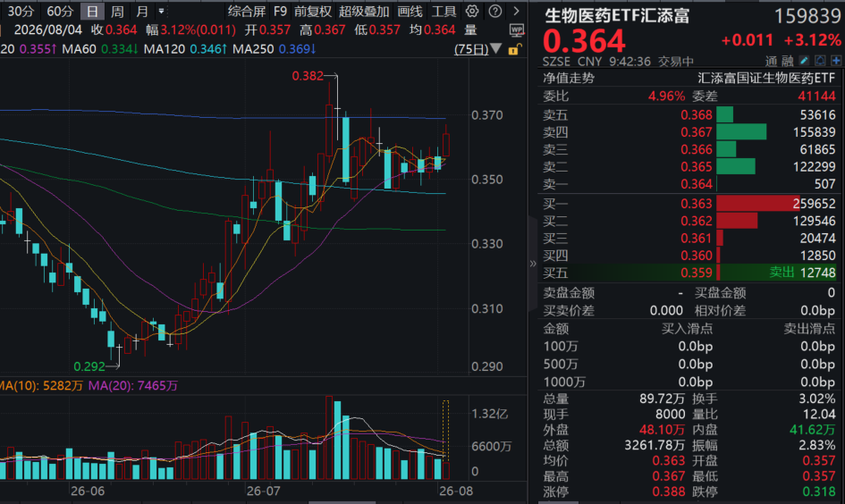This screenshot has width=845, height=504.
Task: Open 净值走势 net value trend
Action: [x=569, y=78]
